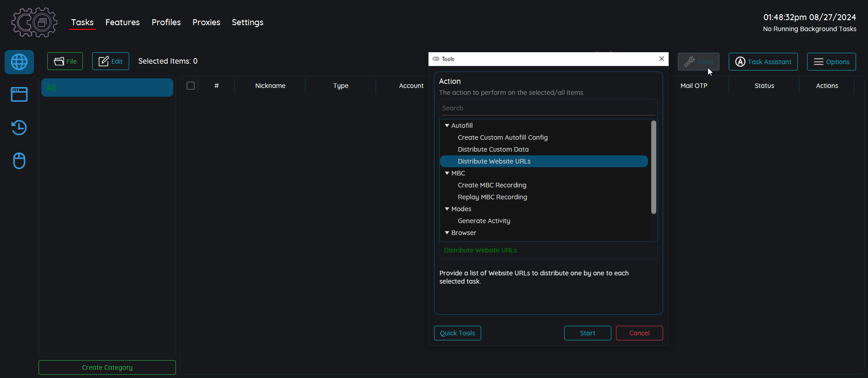Screen dimensions: 868x378
Task: Click the Mail OTP column header
Action: [694, 86]
